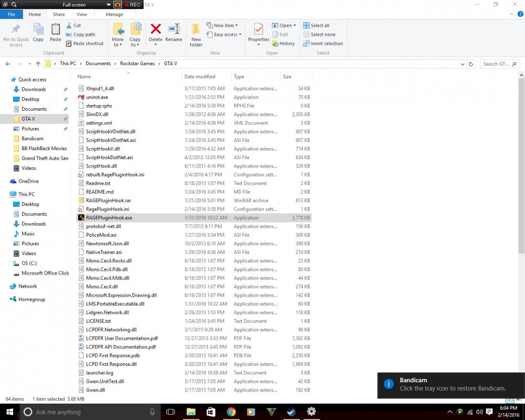Click the Search GTA V input field

click(x=500, y=64)
